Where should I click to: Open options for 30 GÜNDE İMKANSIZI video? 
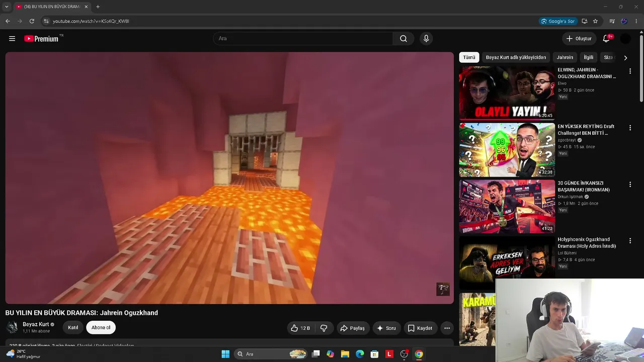pyautogui.click(x=630, y=185)
